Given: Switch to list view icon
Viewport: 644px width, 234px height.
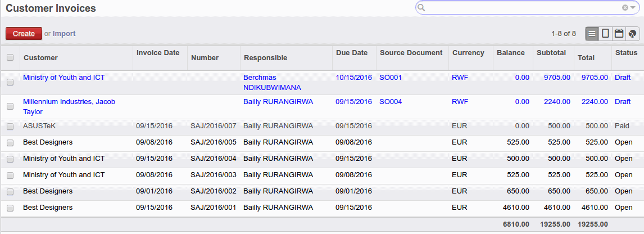Looking at the screenshot, I should pos(592,34).
